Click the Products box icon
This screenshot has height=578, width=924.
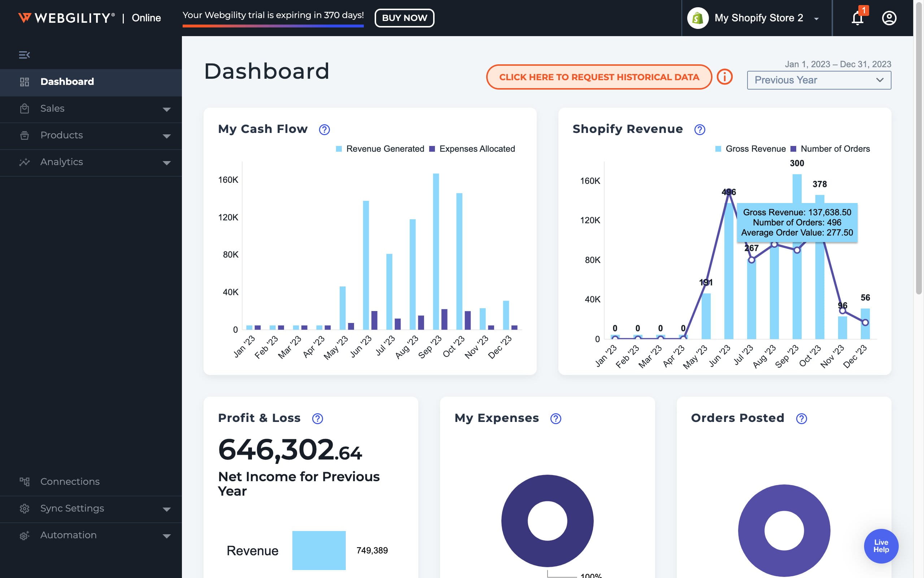pyautogui.click(x=25, y=135)
